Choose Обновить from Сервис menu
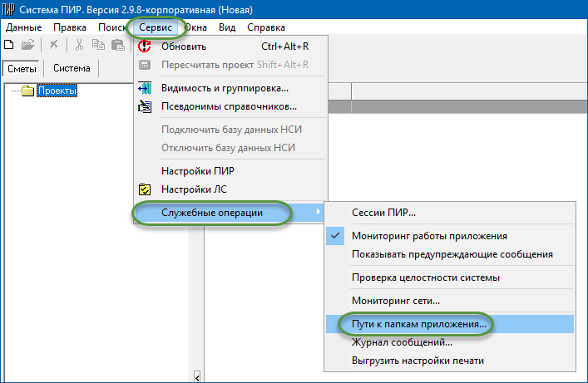588x383 pixels. (230, 47)
